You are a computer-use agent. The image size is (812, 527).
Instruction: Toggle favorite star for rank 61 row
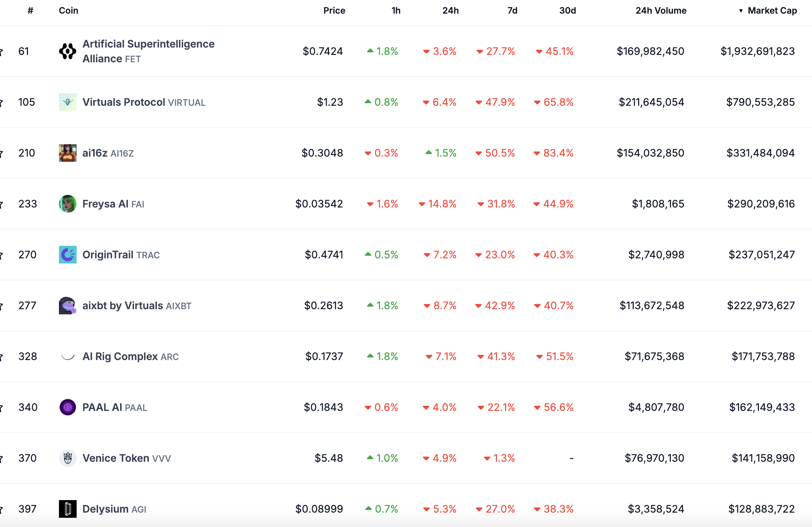[1, 52]
